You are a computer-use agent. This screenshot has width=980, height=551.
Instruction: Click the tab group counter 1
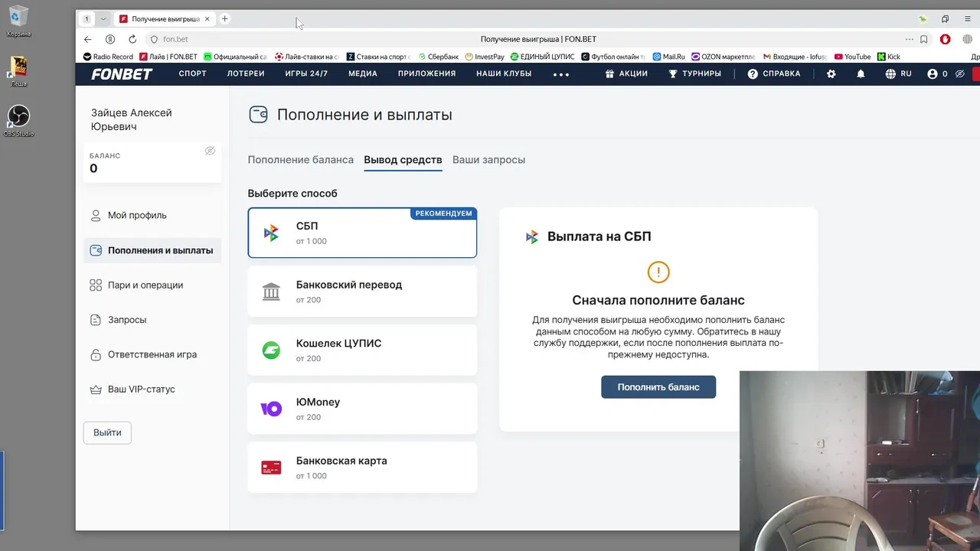[x=87, y=18]
